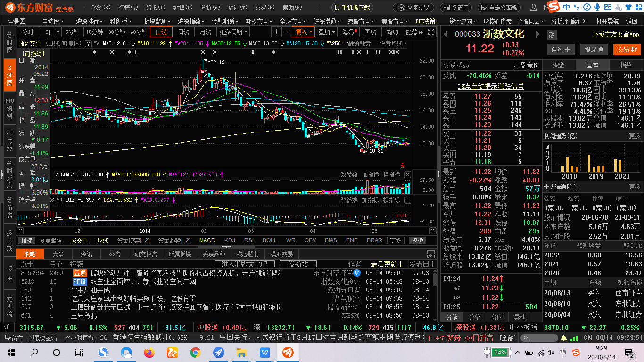Switch chart to 15分钟 period

[x=94, y=32]
